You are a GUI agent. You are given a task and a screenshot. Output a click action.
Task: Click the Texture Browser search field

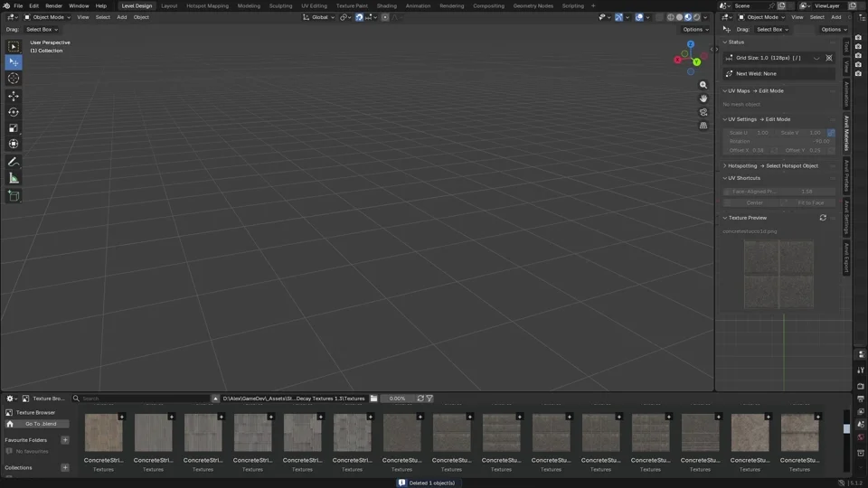(x=141, y=399)
